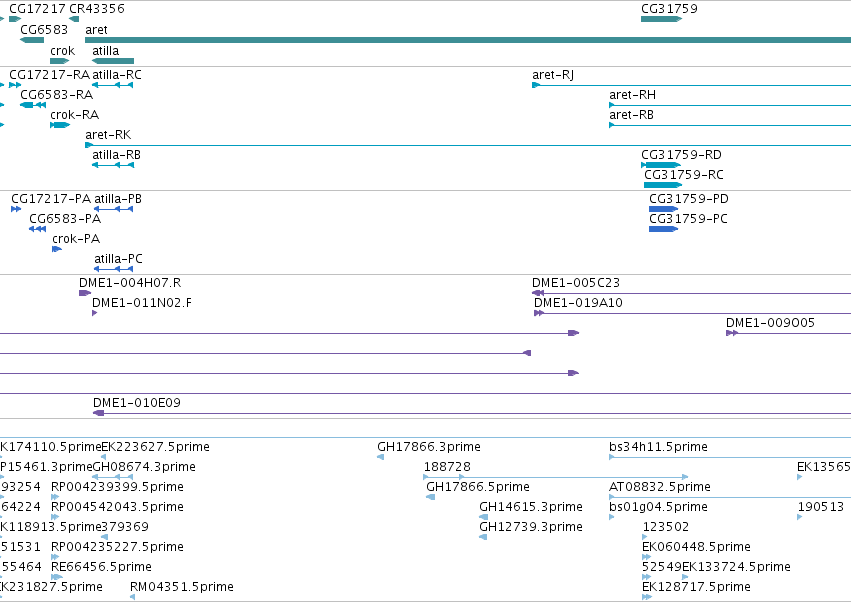
Task: Select the GH14615.3prime EST label
Action: [531, 508]
